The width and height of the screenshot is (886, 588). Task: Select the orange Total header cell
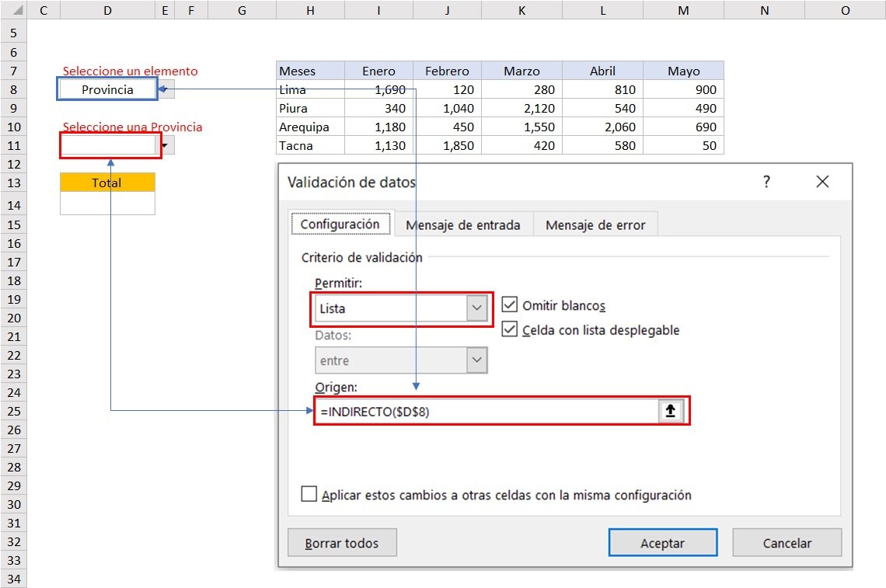pyautogui.click(x=106, y=183)
